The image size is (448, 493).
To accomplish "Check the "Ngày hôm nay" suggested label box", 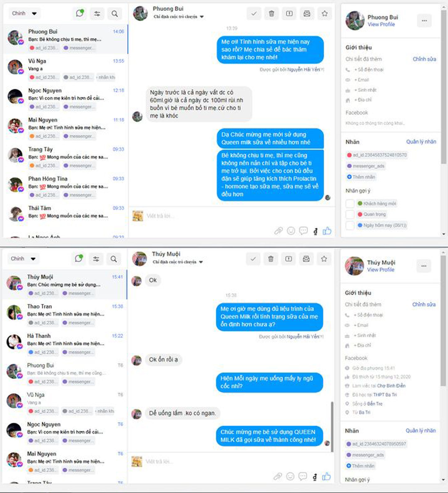I will pos(350,225).
